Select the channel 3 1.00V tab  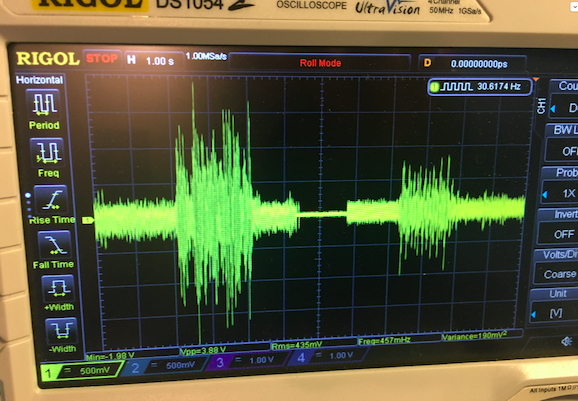tap(246, 360)
